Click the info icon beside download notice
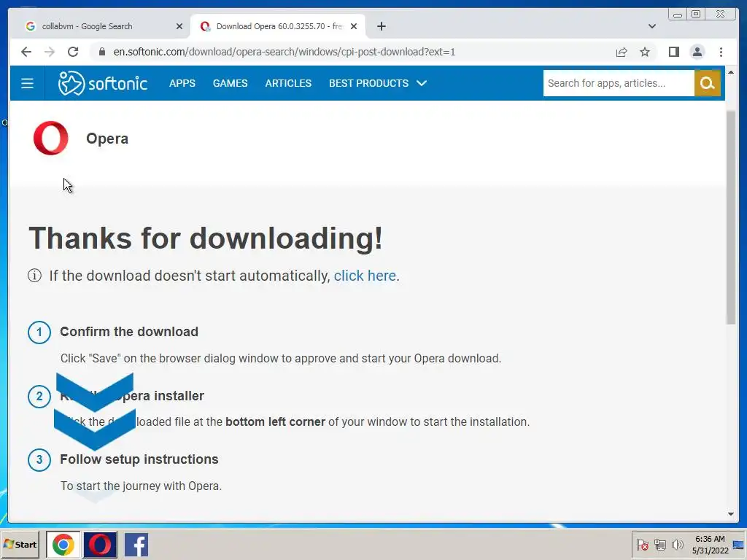This screenshot has height=560, width=747. pos(34,275)
